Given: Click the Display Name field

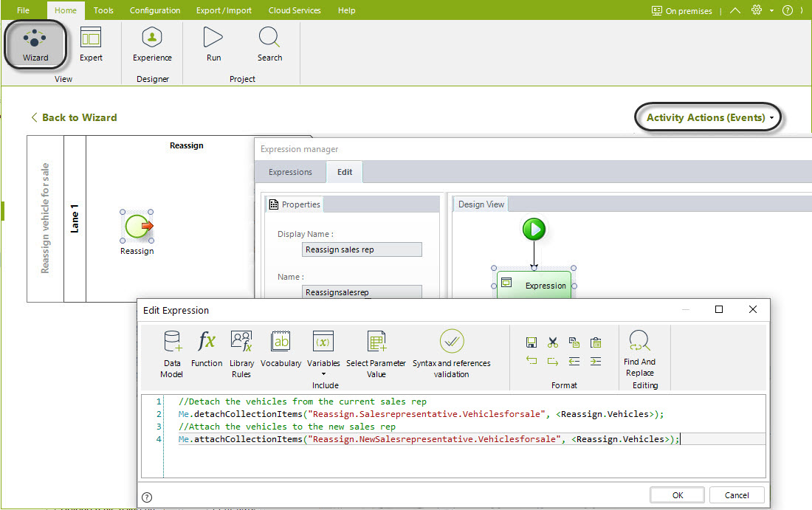Looking at the screenshot, I should [362, 249].
